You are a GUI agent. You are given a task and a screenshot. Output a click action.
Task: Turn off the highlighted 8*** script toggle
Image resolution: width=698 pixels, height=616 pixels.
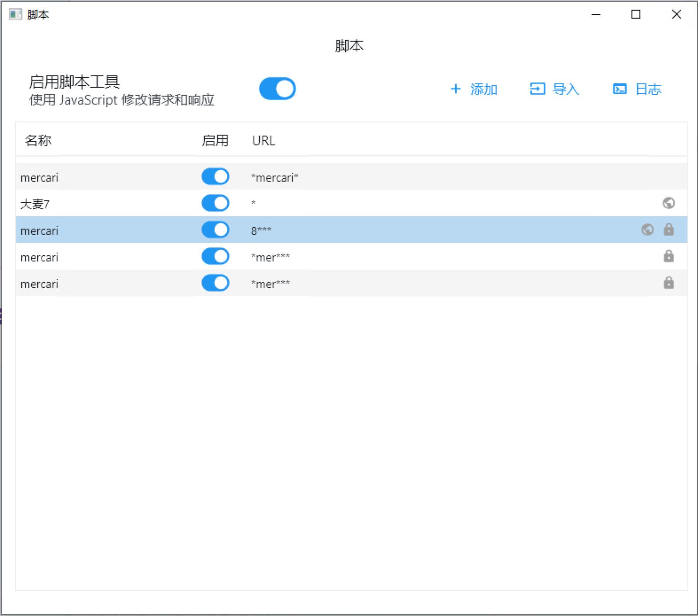pos(216,230)
